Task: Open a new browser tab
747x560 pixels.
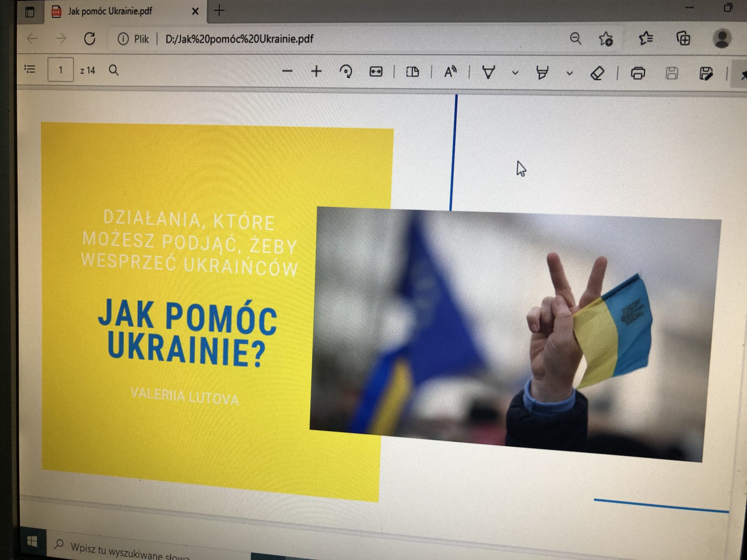Action: tap(219, 11)
